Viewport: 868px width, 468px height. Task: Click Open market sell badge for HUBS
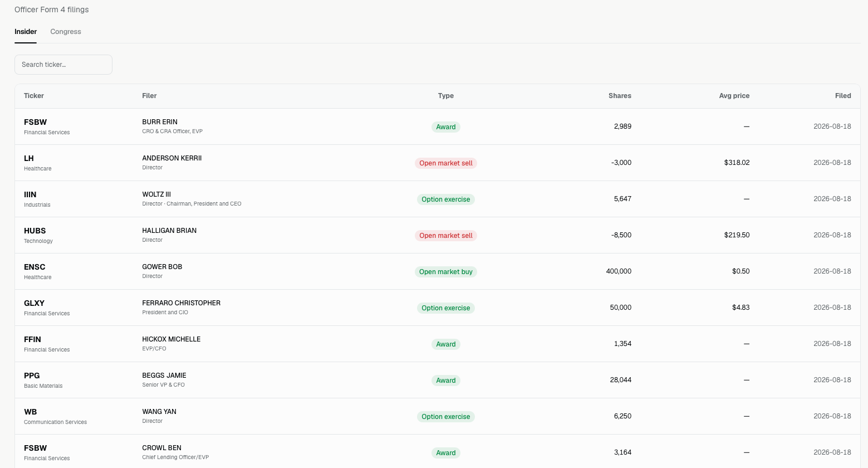point(446,236)
